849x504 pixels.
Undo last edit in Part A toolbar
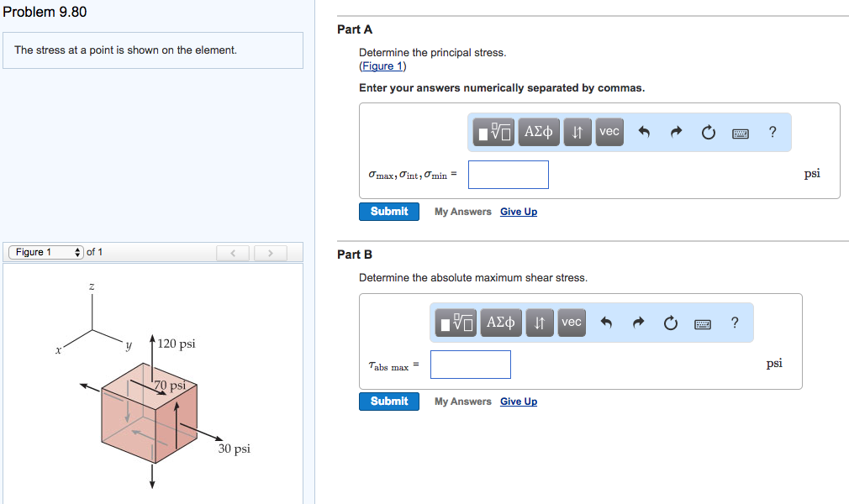pos(644,132)
